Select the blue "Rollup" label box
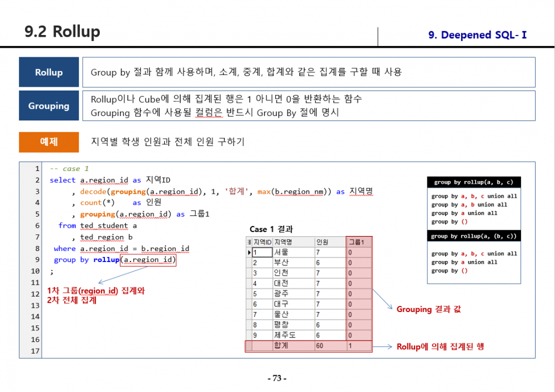This screenshot has height=392, width=555. (x=49, y=72)
